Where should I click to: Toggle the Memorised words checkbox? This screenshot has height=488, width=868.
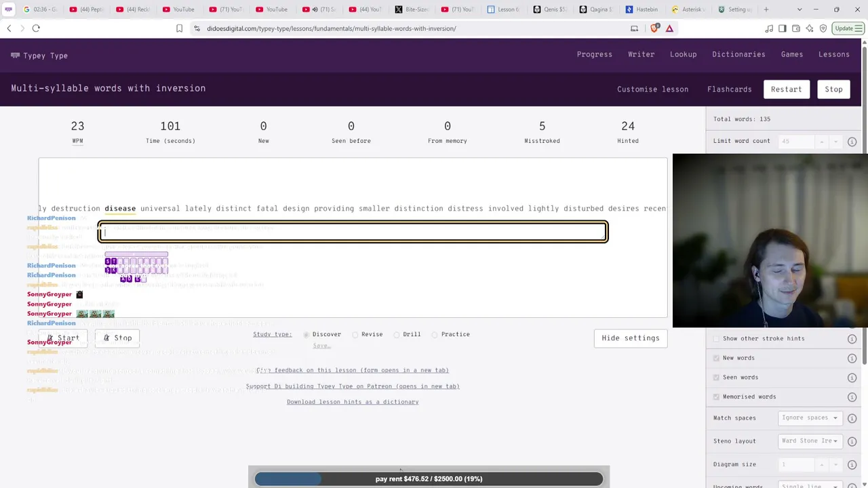(x=716, y=396)
